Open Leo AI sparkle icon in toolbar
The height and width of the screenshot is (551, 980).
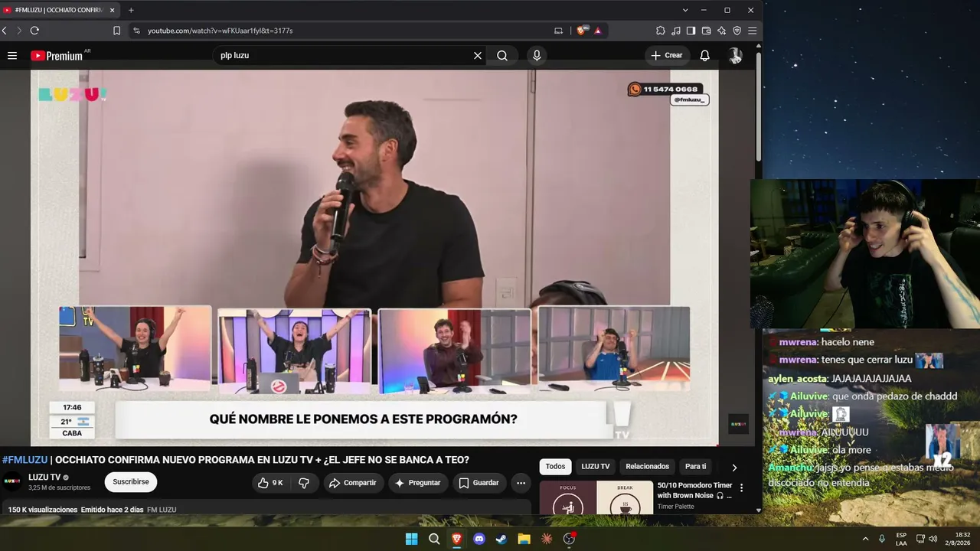(721, 31)
